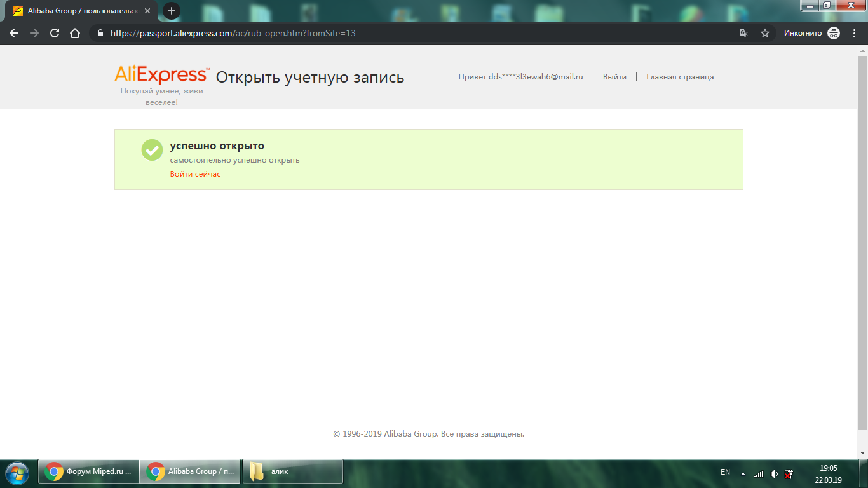Go back to the previous page
Viewport: 868px width, 488px height.
(x=14, y=33)
